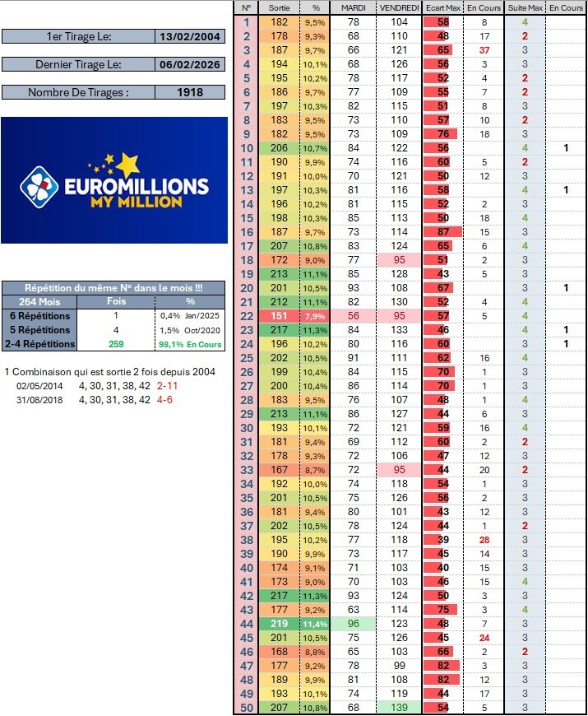Click the Suite Max column header
This screenshot has height=716, width=588.
(x=525, y=7)
